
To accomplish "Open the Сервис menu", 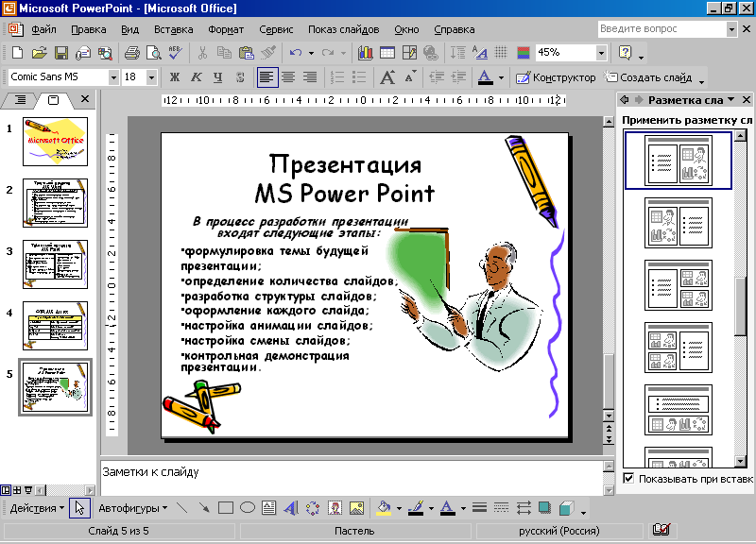I will coord(276,29).
